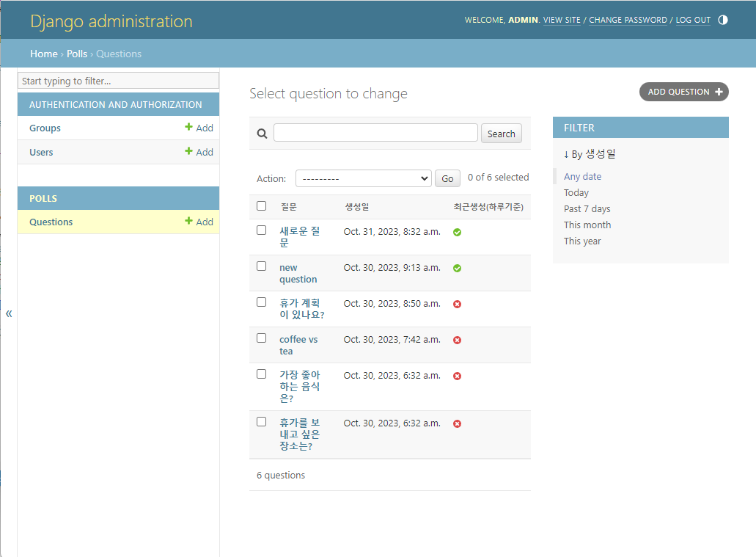Check the box for 휴가를 보내고 싶은 장소는?
756x557 pixels.
[261, 422]
